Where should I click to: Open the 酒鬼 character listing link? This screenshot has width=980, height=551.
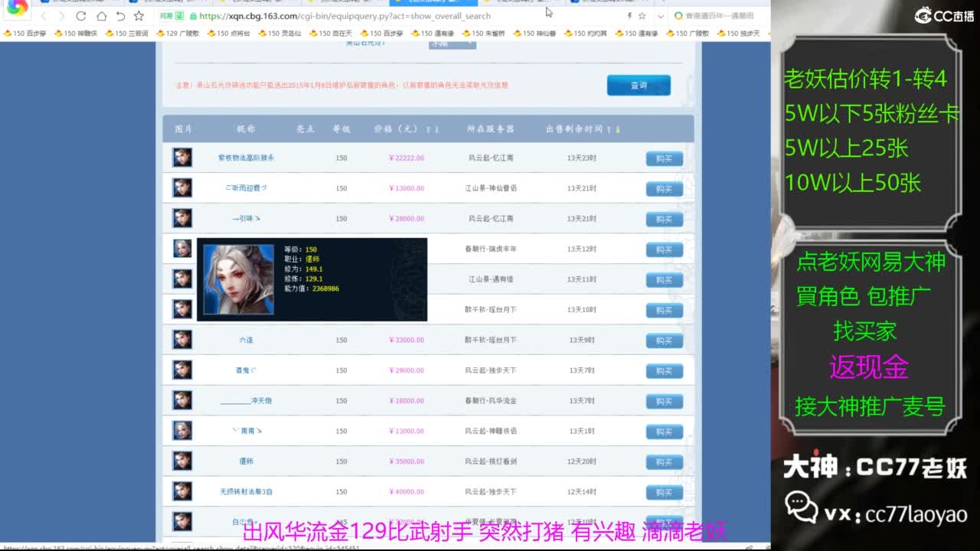tap(246, 370)
